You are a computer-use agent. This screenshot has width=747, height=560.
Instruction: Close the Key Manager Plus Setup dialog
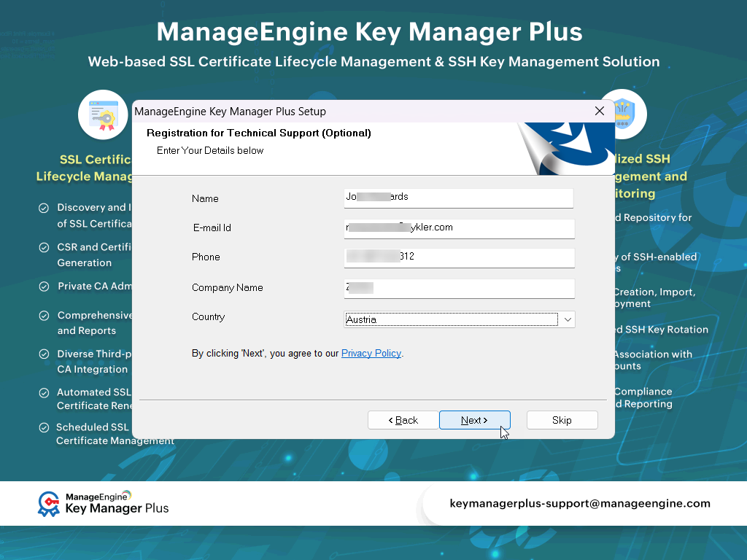click(x=600, y=111)
